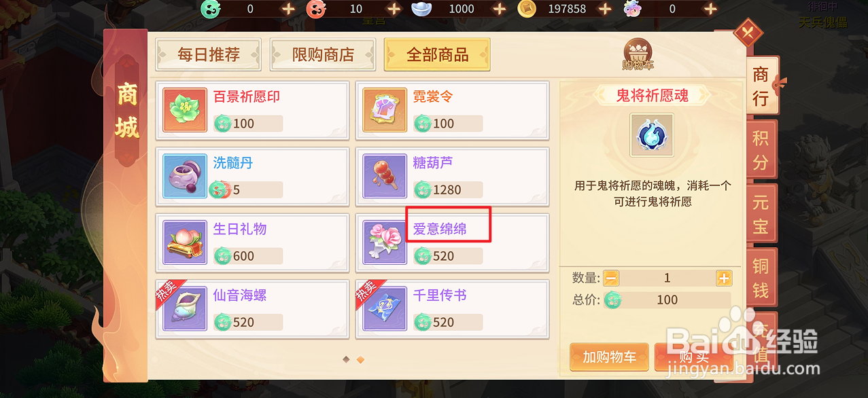Screen dimensions: 868x398
Task: Switch to the 每日推荐 tab
Action: pos(209,55)
